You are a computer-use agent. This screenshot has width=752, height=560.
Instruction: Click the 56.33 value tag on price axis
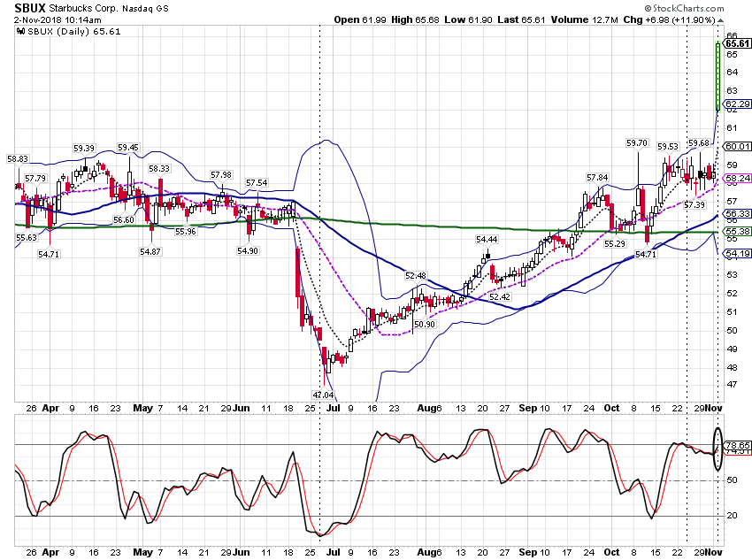(738, 214)
